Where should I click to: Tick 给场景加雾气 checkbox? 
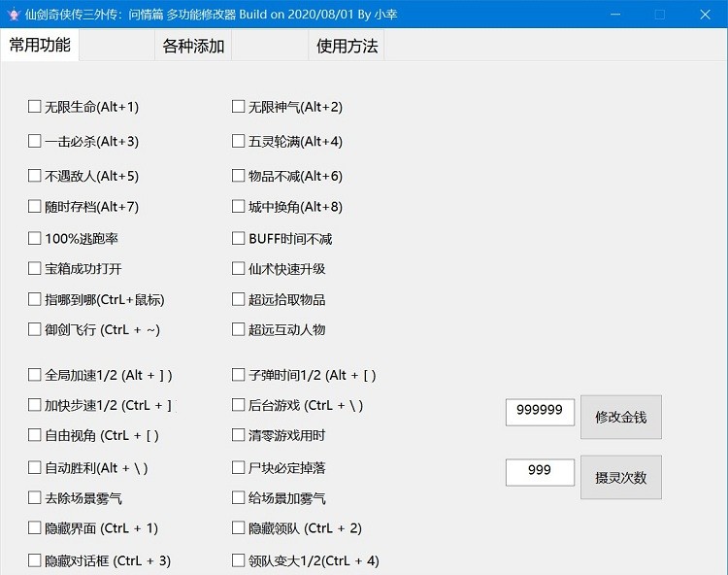coord(238,498)
